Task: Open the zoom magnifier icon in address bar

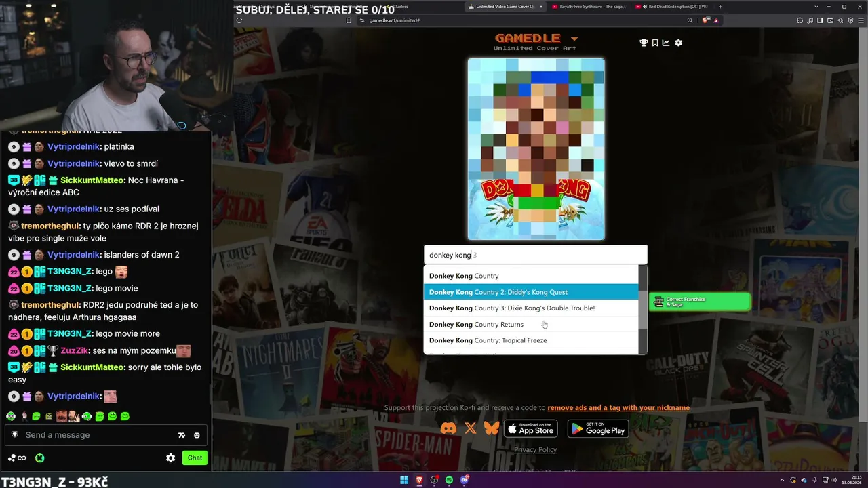Action: tap(690, 20)
